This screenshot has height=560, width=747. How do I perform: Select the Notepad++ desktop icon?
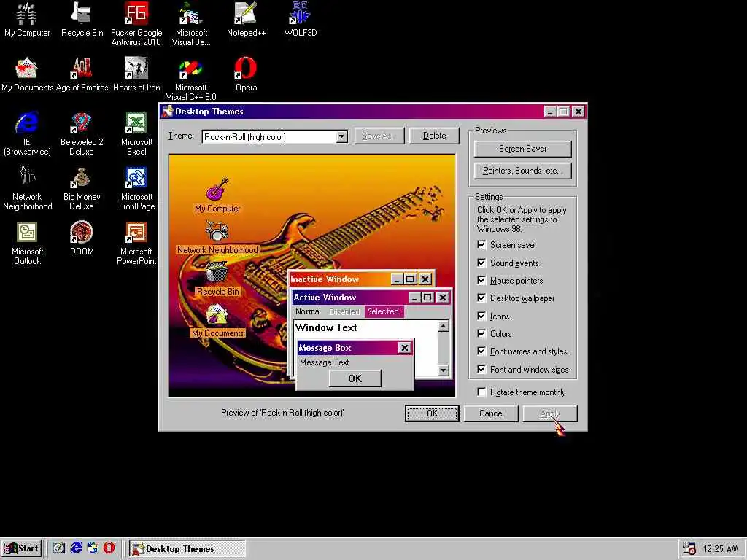(x=246, y=20)
